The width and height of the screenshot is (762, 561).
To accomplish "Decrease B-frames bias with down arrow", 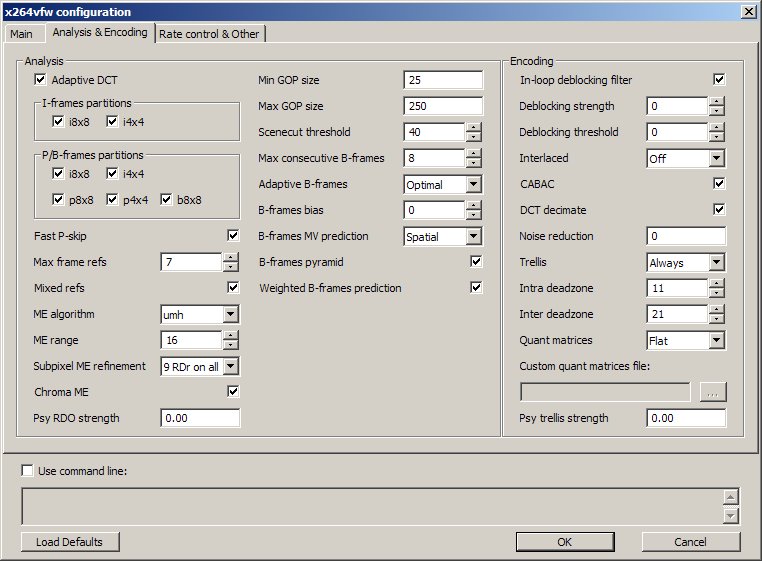I will coord(474,215).
